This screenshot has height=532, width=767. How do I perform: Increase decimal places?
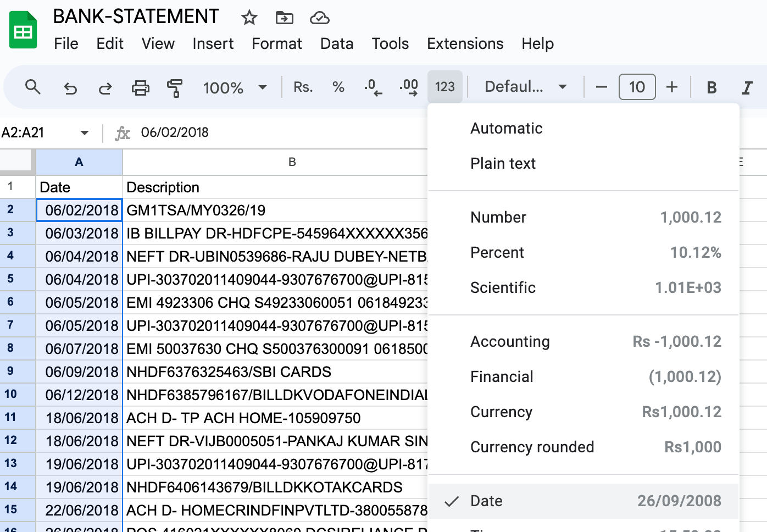point(409,87)
